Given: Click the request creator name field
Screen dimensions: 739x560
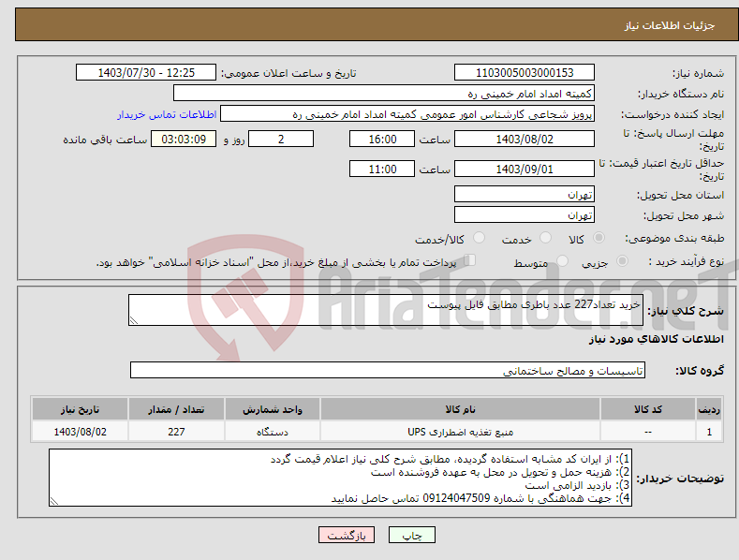Looking at the screenshot, I should pos(407,114).
